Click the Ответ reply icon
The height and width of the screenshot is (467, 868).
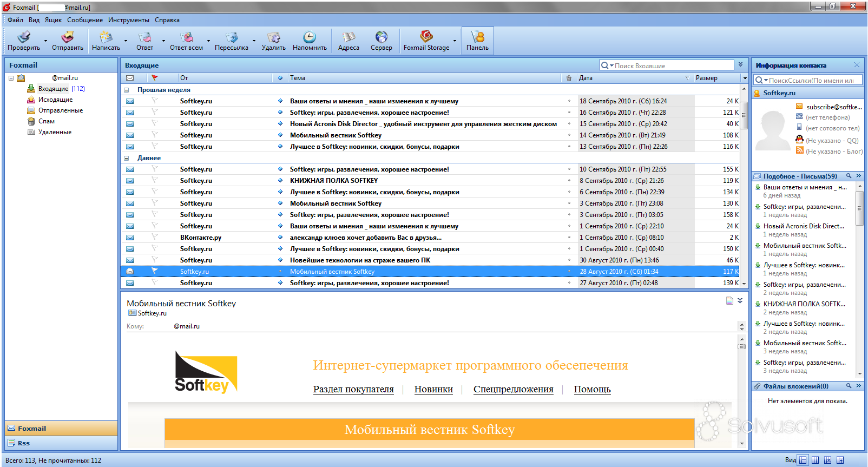144,41
